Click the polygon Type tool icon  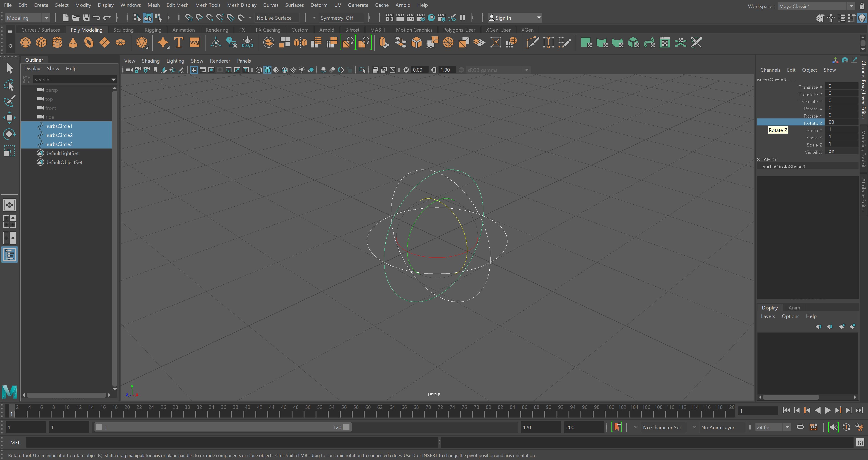179,42
